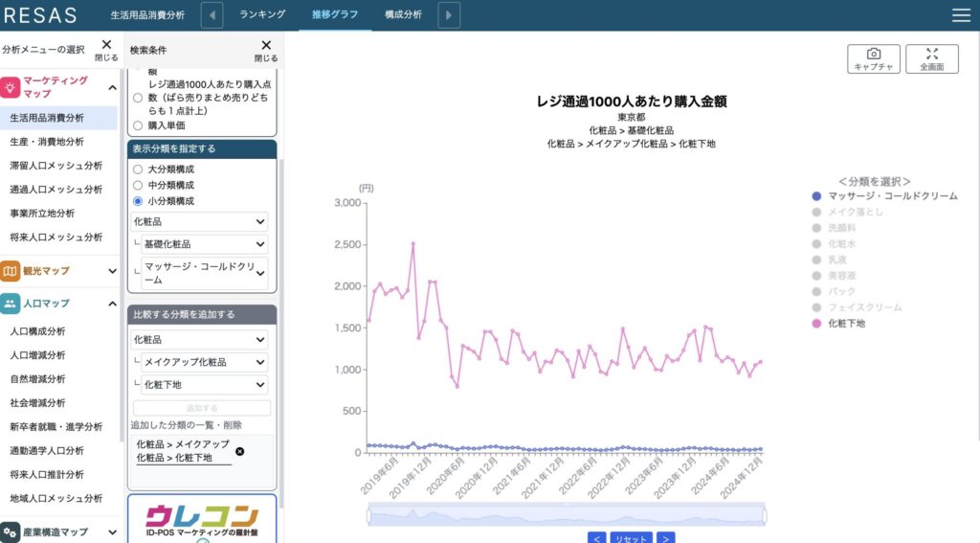This screenshot has width=980, height=543.
Task: Expand the 観光マップ menu section
Action: coord(59,271)
